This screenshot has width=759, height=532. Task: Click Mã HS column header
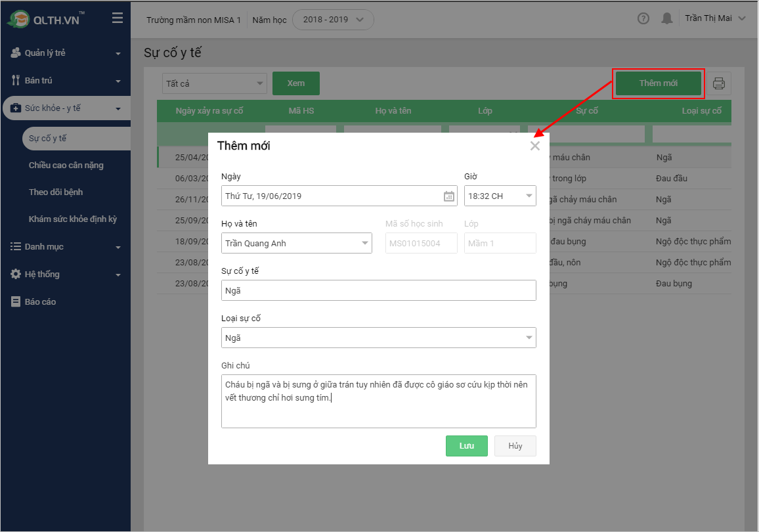point(301,111)
